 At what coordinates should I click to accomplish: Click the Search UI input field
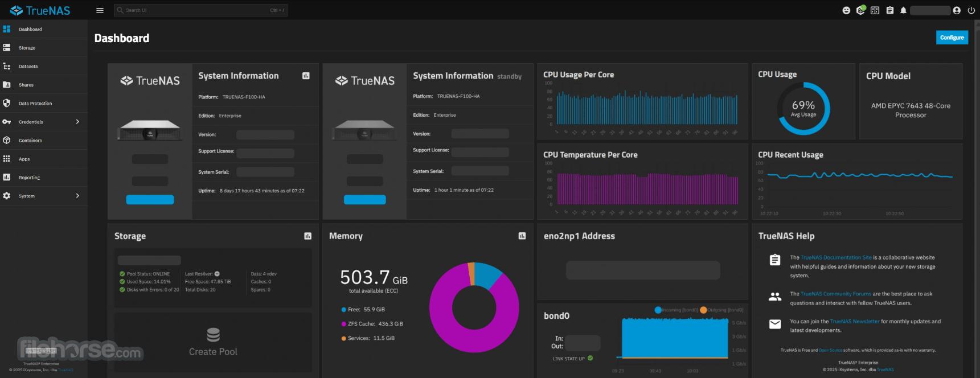[x=200, y=10]
